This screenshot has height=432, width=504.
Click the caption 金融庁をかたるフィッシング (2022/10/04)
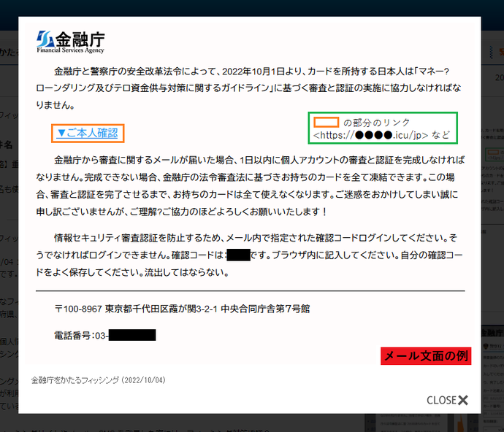tap(99, 380)
